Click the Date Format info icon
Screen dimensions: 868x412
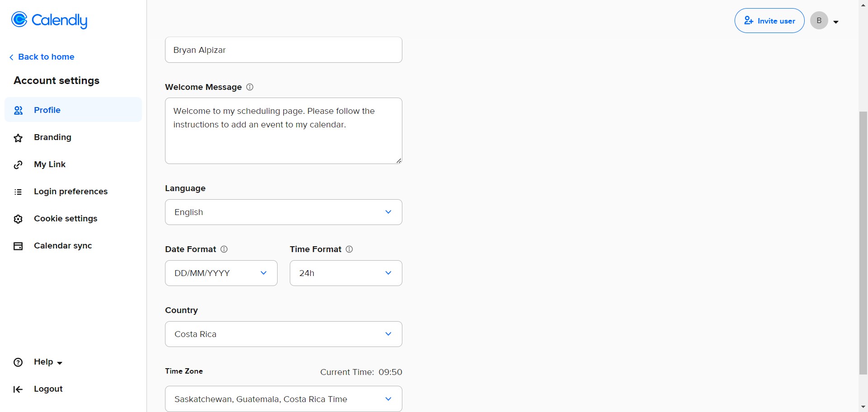[x=224, y=249]
